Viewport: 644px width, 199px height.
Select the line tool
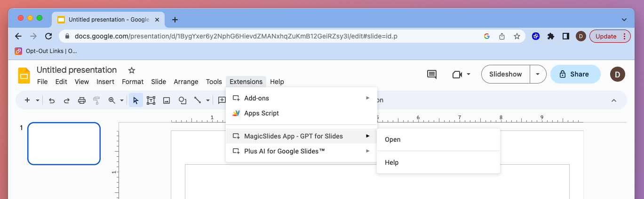198,100
